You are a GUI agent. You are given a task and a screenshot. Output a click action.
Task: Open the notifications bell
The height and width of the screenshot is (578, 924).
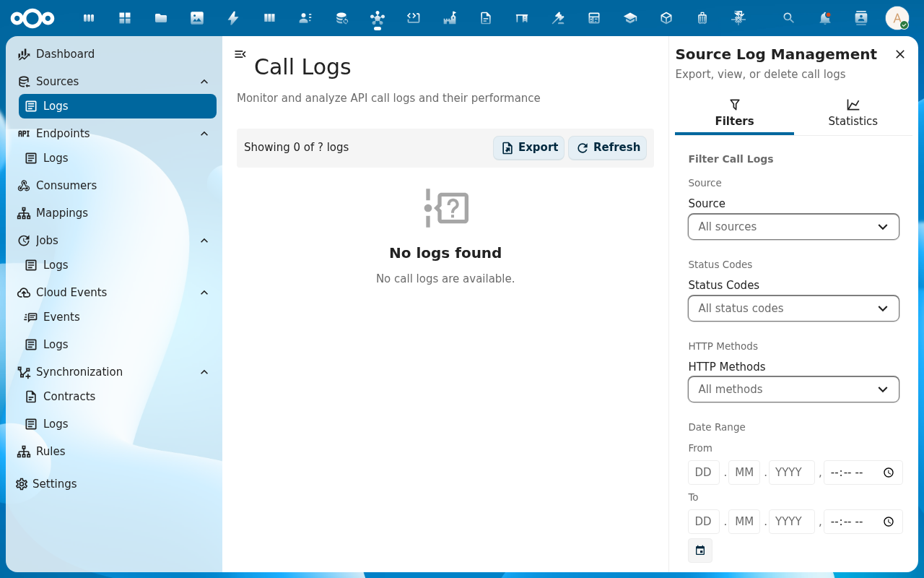pyautogui.click(x=825, y=18)
